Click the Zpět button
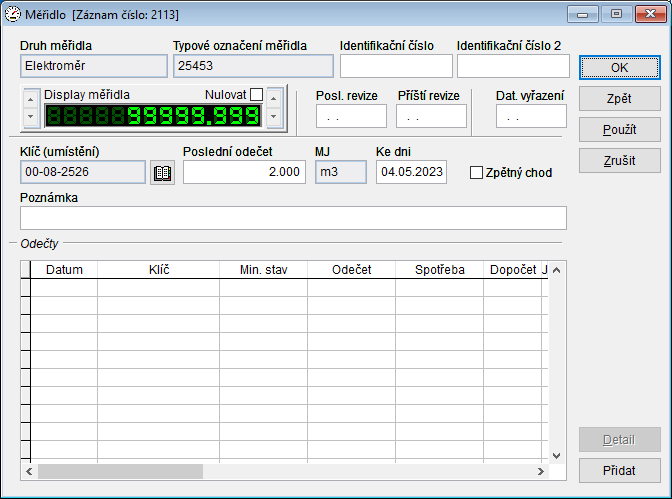Screen dimensions: 672x499 (x=619, y=99)
